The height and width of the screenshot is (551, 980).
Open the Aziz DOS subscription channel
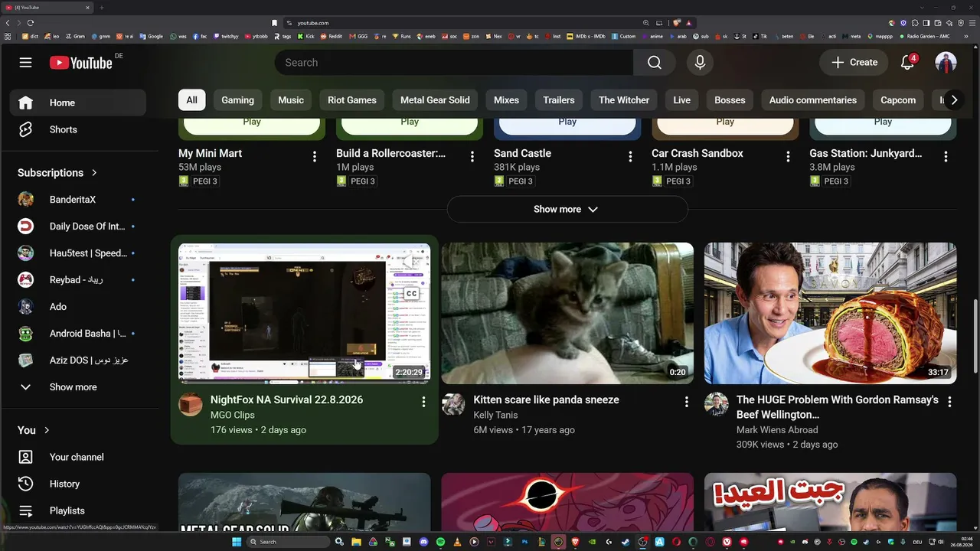click(77, 360)
